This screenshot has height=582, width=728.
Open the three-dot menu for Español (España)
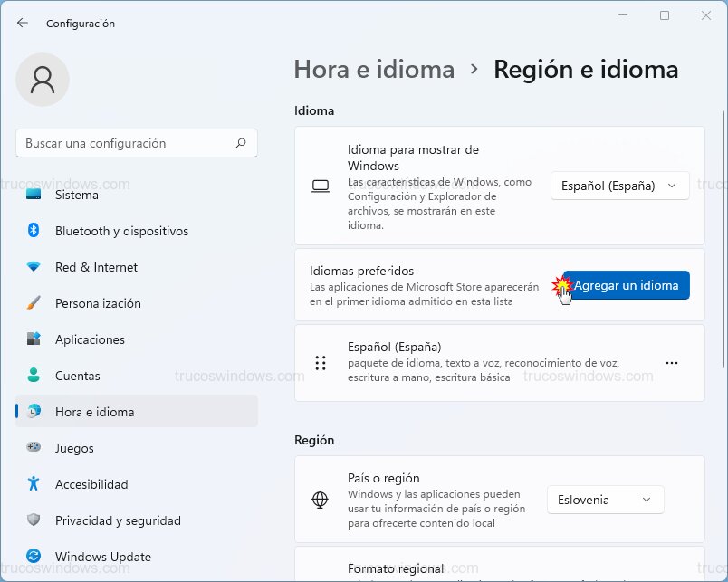coord(671,363)
